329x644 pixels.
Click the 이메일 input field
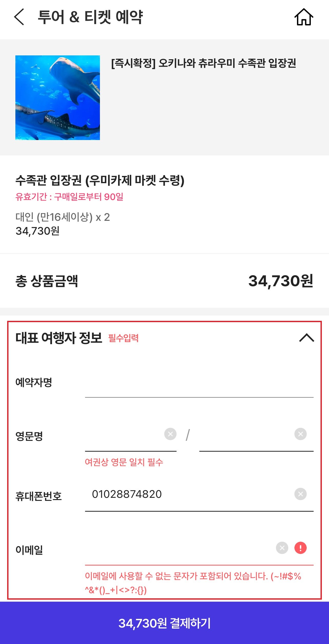179,551
